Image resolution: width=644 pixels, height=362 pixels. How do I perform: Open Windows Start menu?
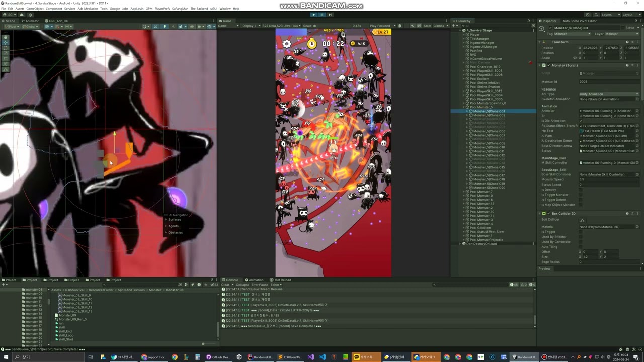point(5,357)
